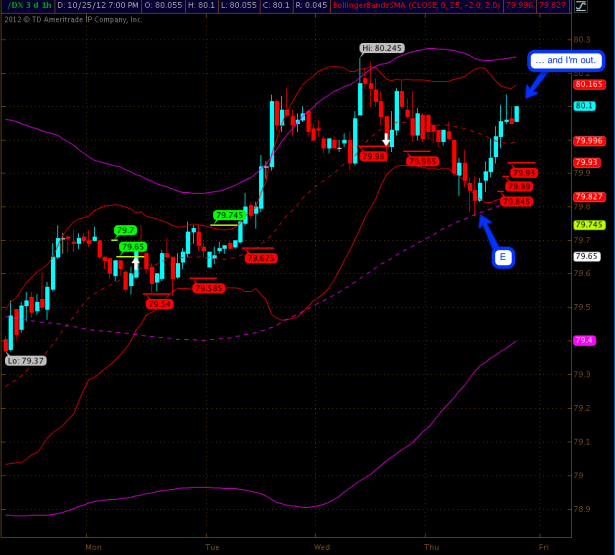Click the blue arrow below the "I'm out" note
615x555 pixels.
click(x=533, y=87)
